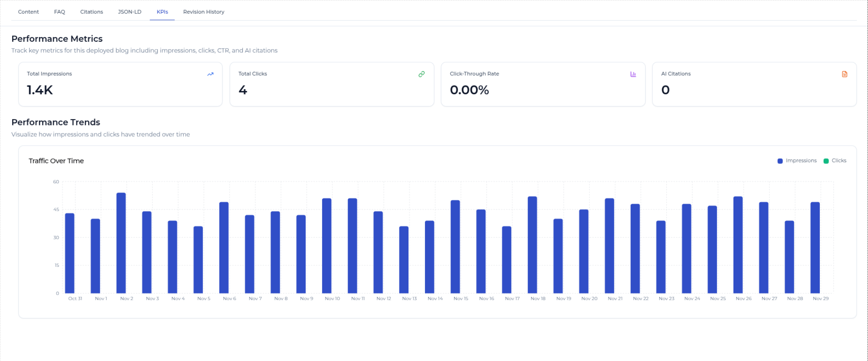The image size is (868, 361).
Task: Click the Nov 1 x-axis date label
Action: coord(101,299)
